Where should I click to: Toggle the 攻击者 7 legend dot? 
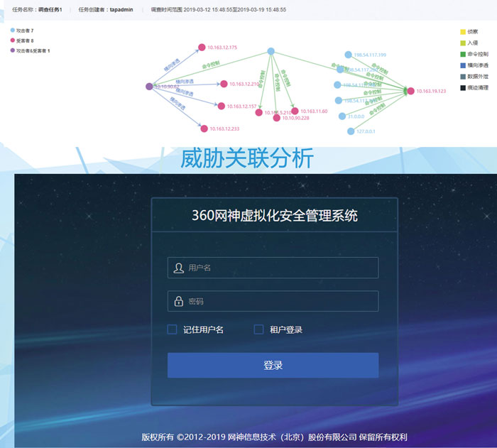(13, 30)
